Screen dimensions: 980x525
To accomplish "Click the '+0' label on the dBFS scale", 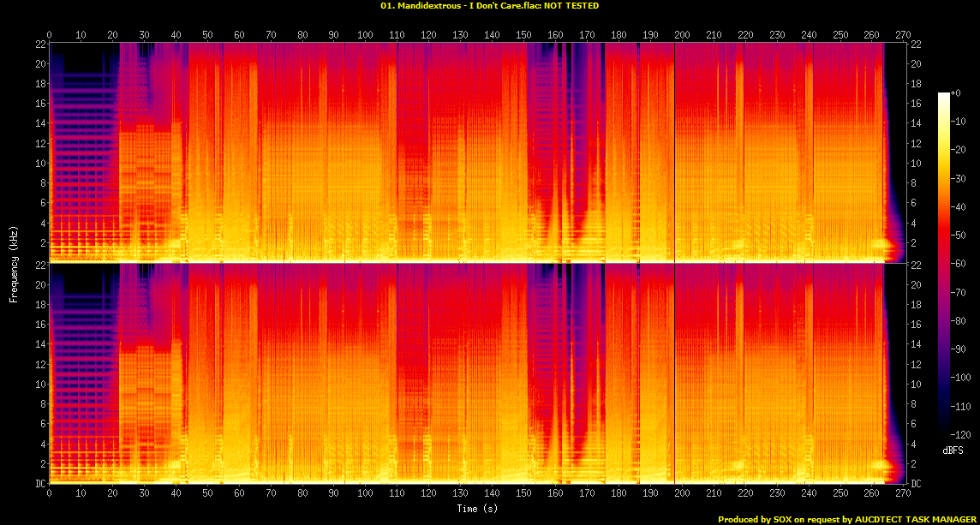I will click(x=958, y=93).
